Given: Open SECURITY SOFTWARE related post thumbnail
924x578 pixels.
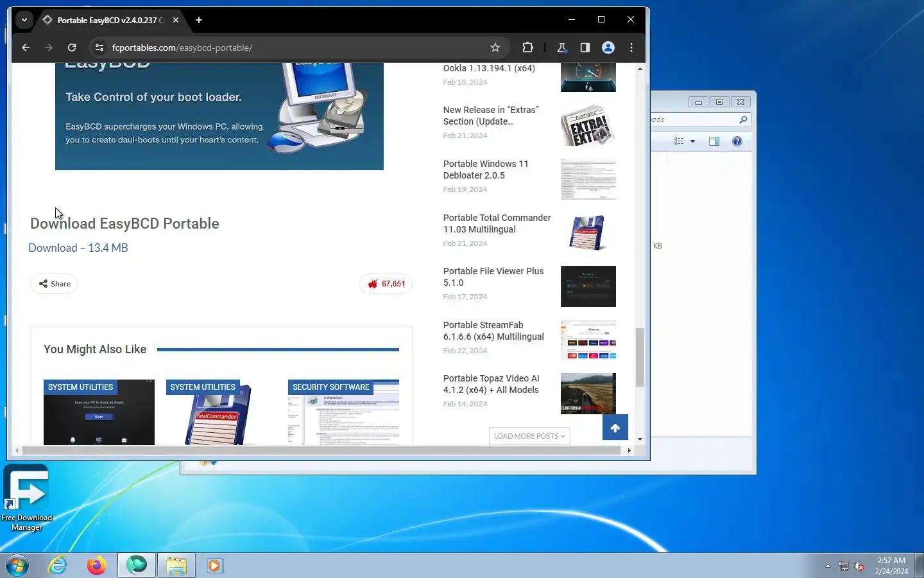Looking at the screenshot, I should [343, 412].
